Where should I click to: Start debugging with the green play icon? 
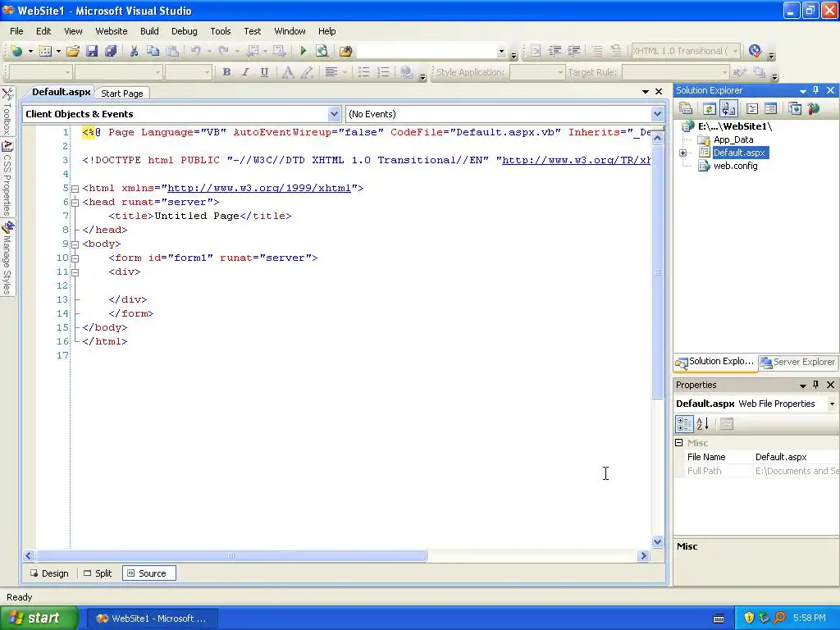tap(304, 51)
